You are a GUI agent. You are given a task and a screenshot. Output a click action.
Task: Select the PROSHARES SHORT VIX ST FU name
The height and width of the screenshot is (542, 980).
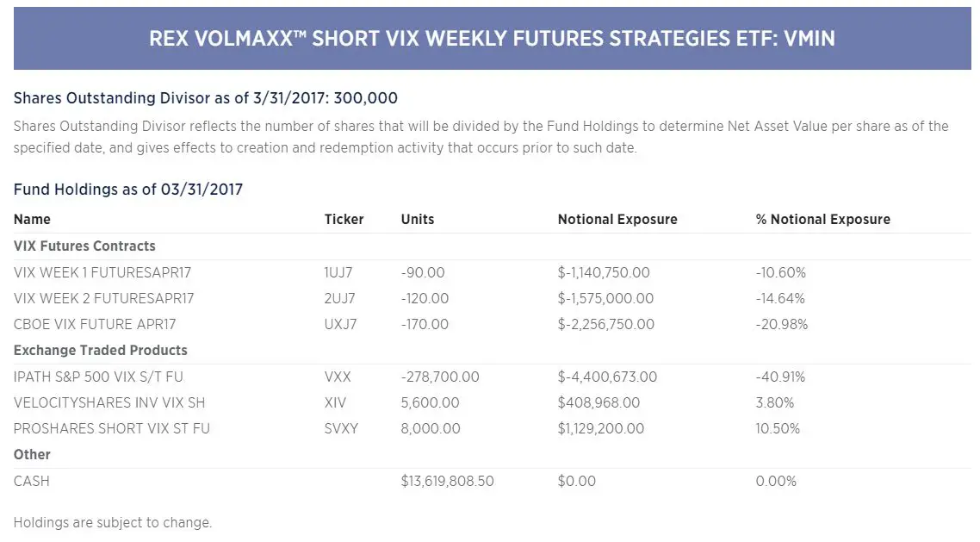click(112, 429)
